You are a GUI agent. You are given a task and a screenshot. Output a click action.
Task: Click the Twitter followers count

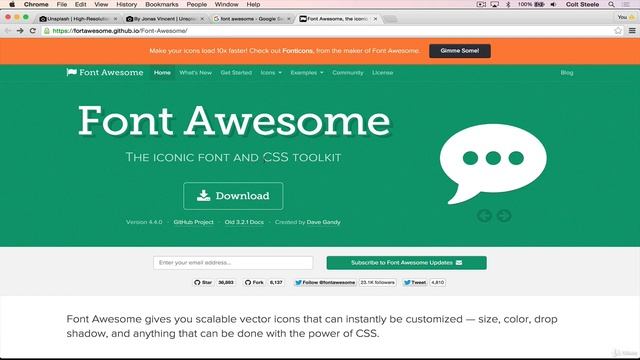point(378,282)
